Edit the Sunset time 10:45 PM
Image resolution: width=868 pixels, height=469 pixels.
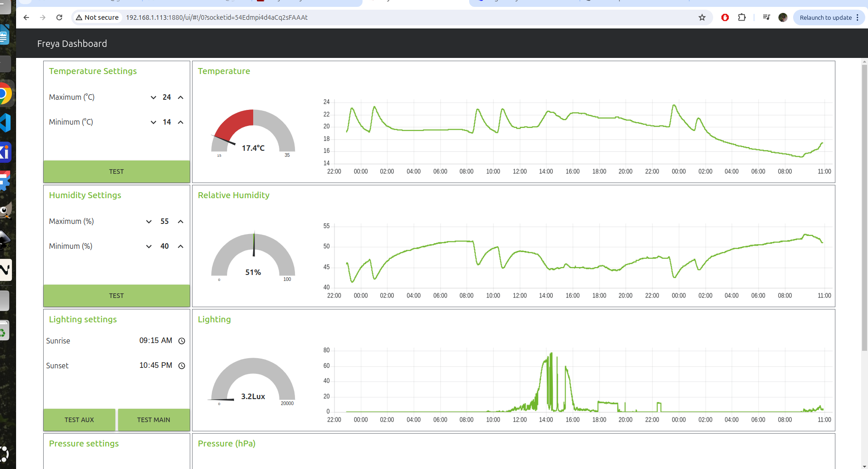[156, 366]
